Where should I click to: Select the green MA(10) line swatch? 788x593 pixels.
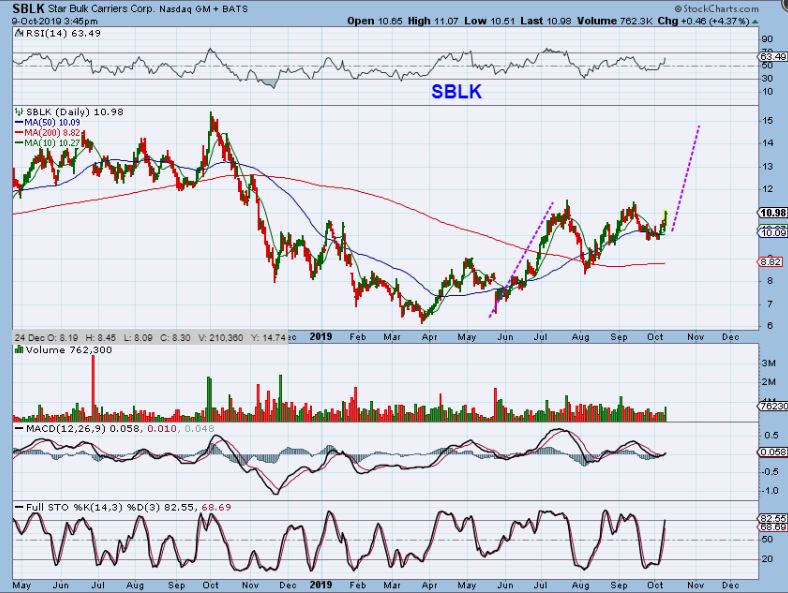pyautogui.click(x=20, y=143)
